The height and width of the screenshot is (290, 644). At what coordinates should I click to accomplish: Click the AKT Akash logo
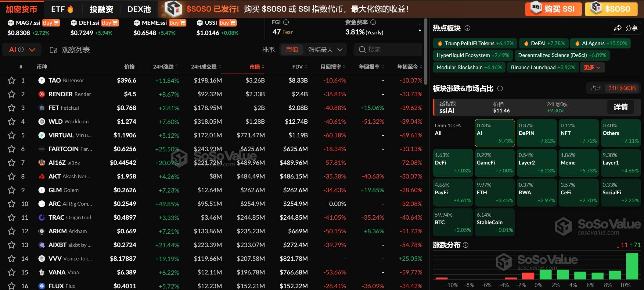(42, 176)
